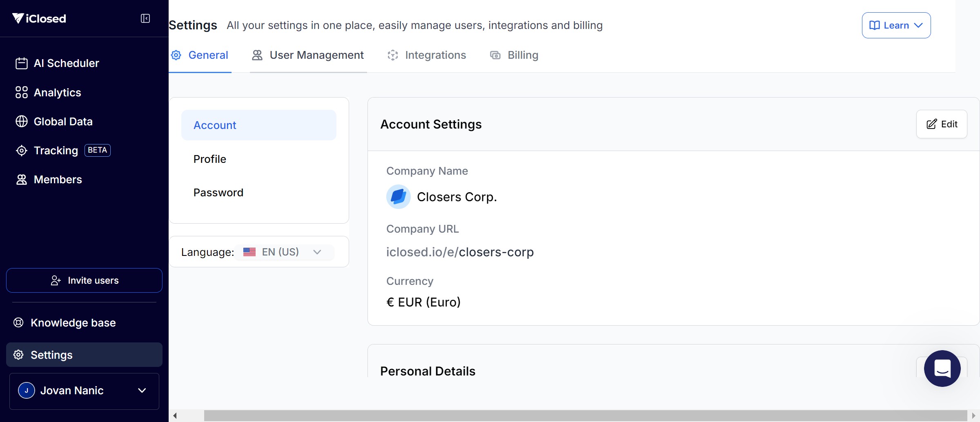Screen dimensions: 980x422
Task: Open Members people icon
Action: tap(21, 180)
